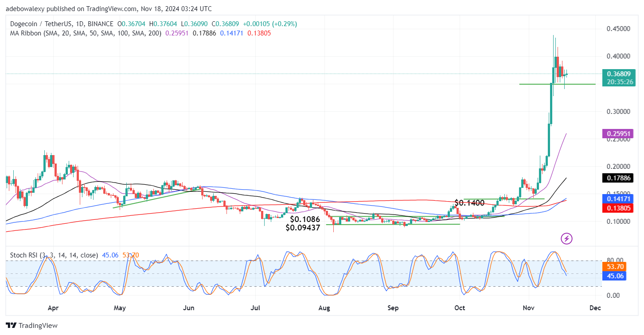Click the 0.20000 price axis label
The image size is (644, 335).
click(x=618, y=167)
